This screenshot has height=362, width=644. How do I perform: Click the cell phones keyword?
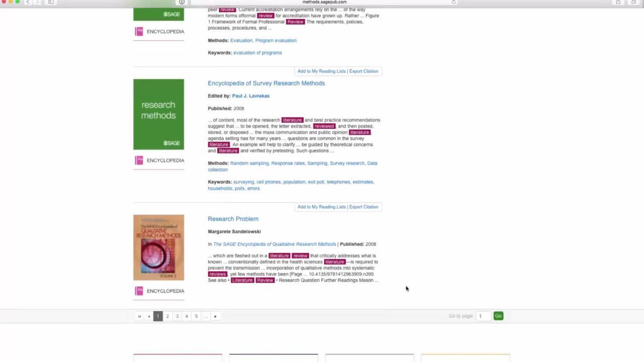(x=269, y=182)
